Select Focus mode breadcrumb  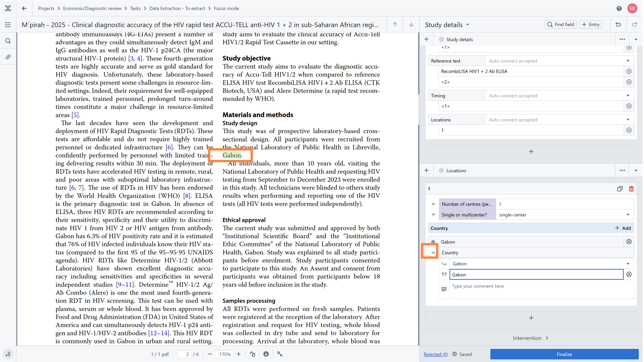point(226,8)
